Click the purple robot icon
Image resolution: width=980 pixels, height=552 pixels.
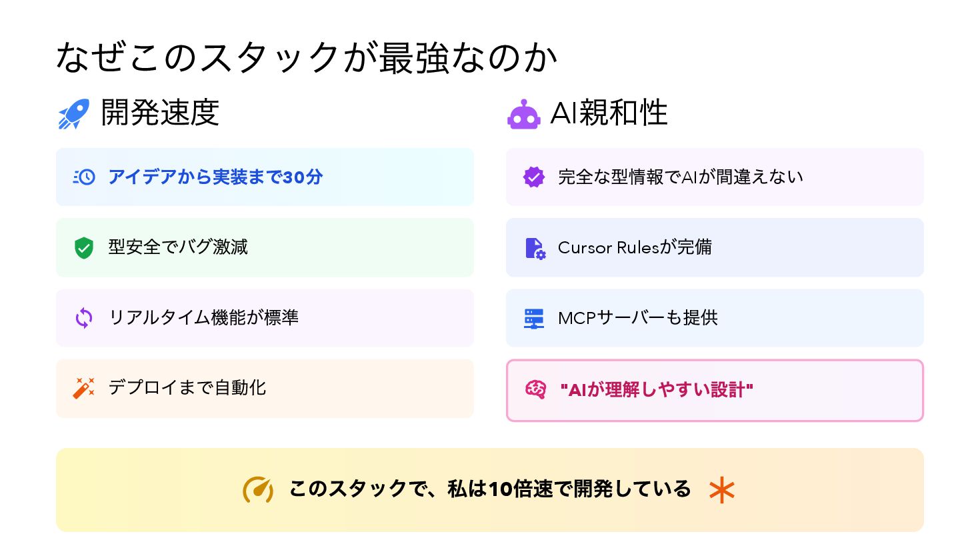pyautogui.click(x=523, y=115)
